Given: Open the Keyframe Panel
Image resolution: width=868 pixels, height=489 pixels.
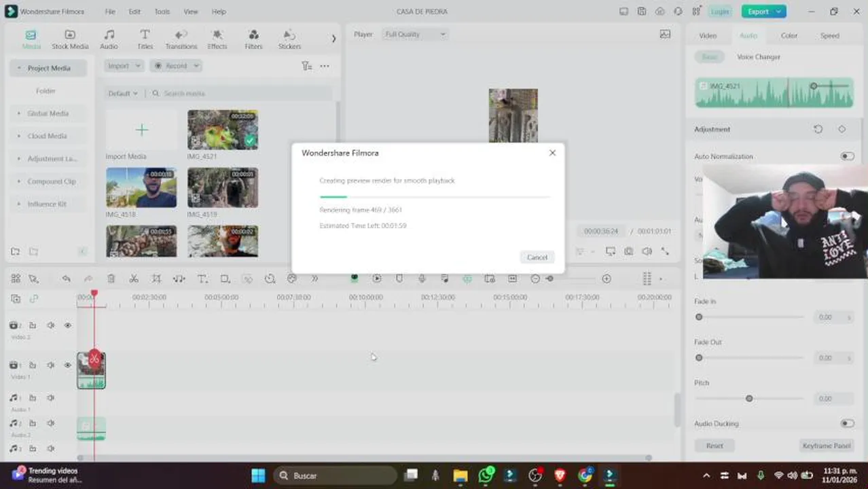Looking at the screenshot, I should 826,446.
